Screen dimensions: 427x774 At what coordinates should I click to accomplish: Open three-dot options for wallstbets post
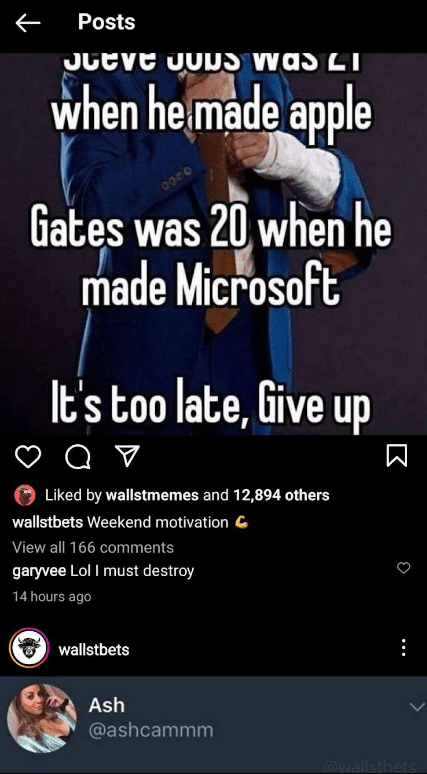click(403, 647)
